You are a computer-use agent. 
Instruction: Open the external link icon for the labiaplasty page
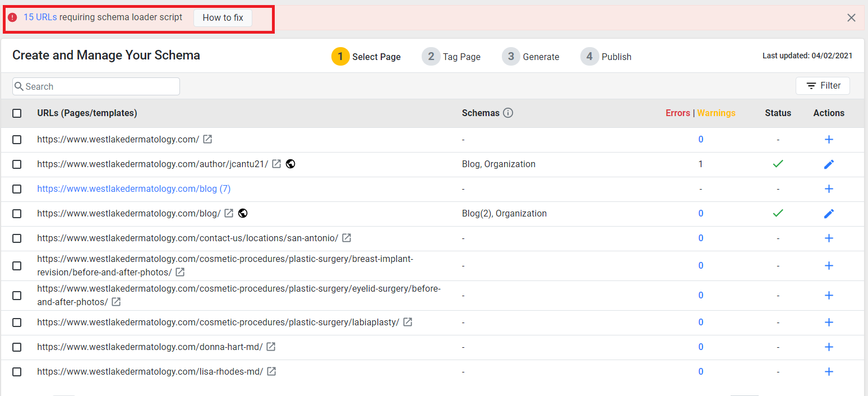click(408, 322)
